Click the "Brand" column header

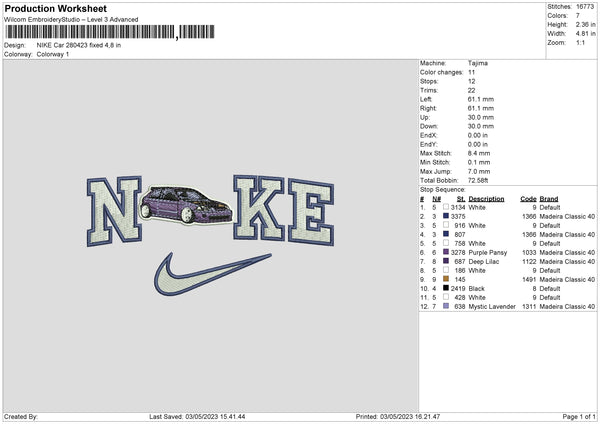pos(549,199)
